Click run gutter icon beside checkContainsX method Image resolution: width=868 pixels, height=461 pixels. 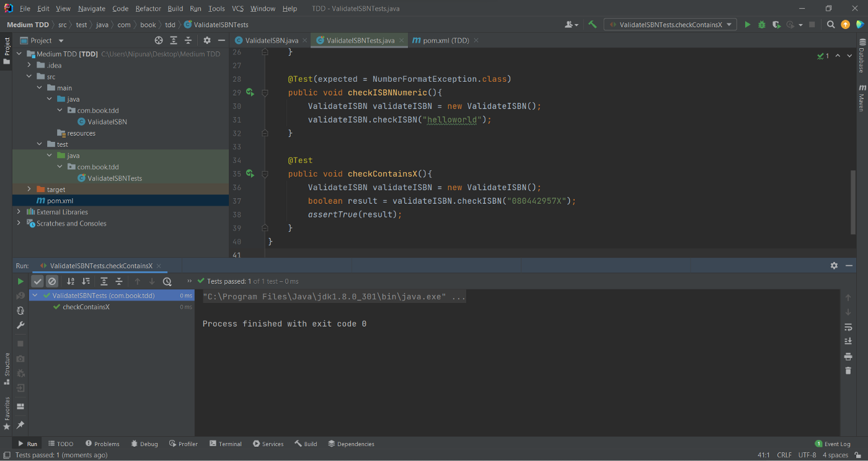click(250, 174)
